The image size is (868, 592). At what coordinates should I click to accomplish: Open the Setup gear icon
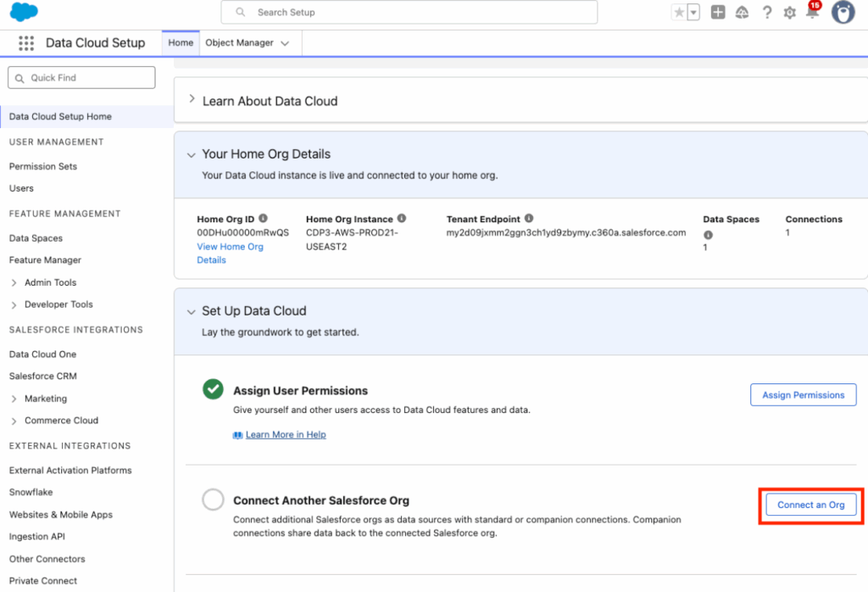point(790,13)
